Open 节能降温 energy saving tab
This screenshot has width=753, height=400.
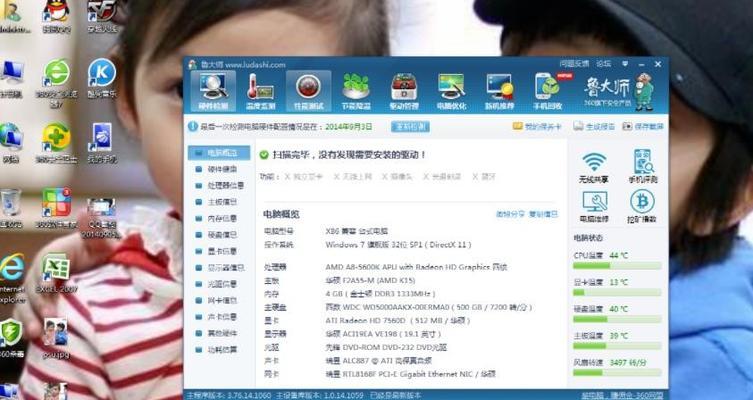[356, 91]
